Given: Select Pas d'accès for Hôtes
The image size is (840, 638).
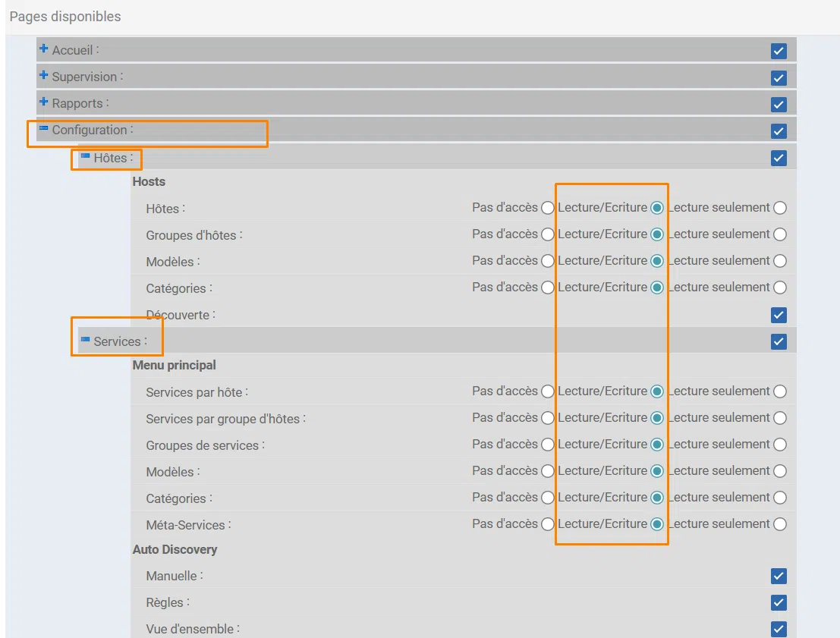Looking at the screenshot, I should [548, 207].
